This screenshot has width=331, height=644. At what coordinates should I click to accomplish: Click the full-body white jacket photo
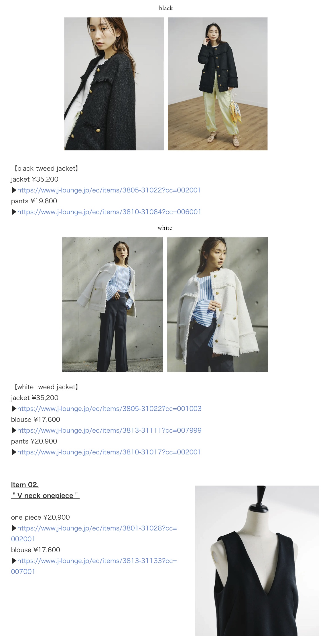(x=112, y=305)
